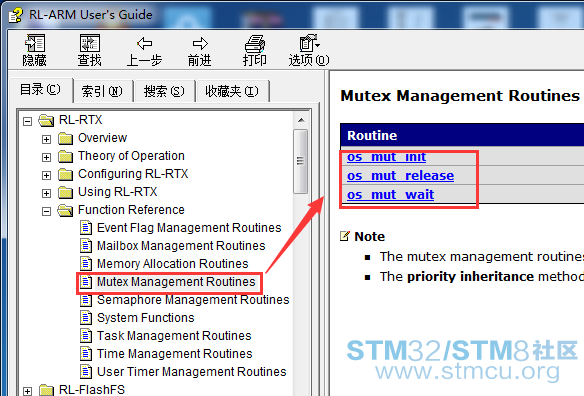Screen dimensions: 584x396
Task: Switch to the 索引 (Index) tab
Action: click(x=102, y=91)
